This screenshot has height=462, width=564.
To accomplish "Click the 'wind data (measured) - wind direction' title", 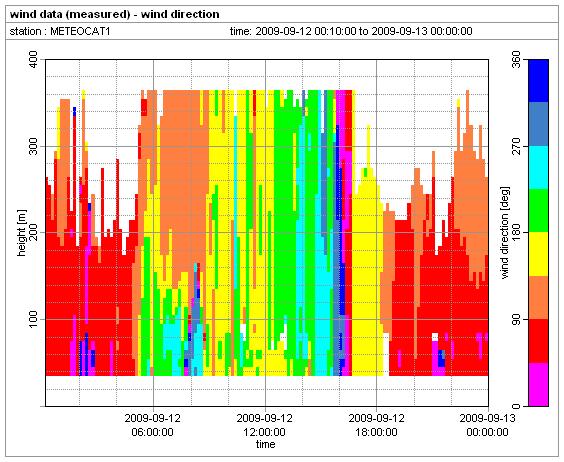I will (x=114, y=14).
